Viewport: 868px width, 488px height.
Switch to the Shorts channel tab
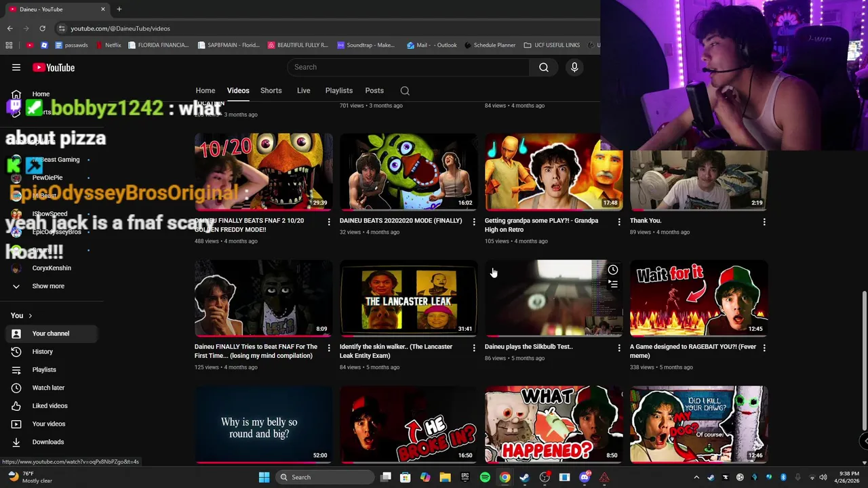point(271,91)
